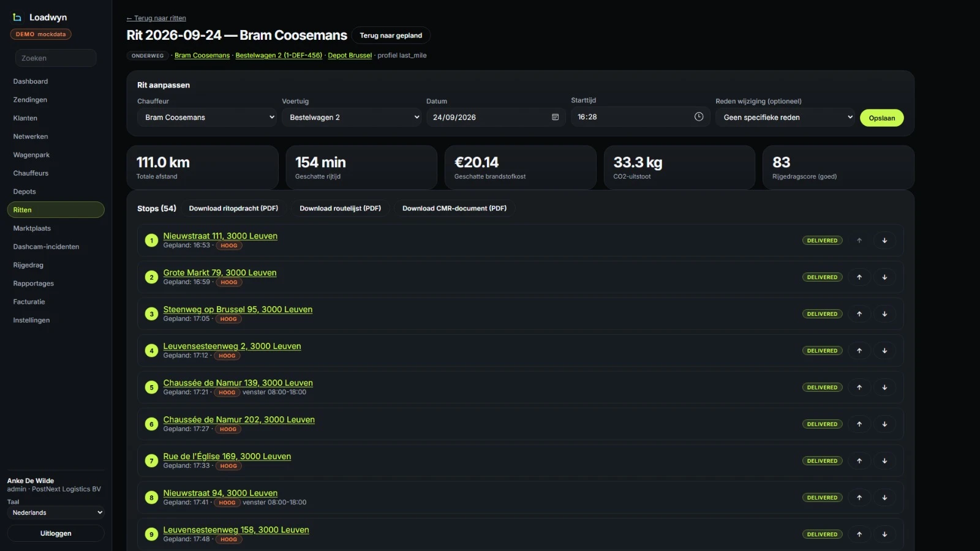This screenshot has height=551, width=980.
Task: Click the Loadwyn logo icon
Action: pos(17,17)
